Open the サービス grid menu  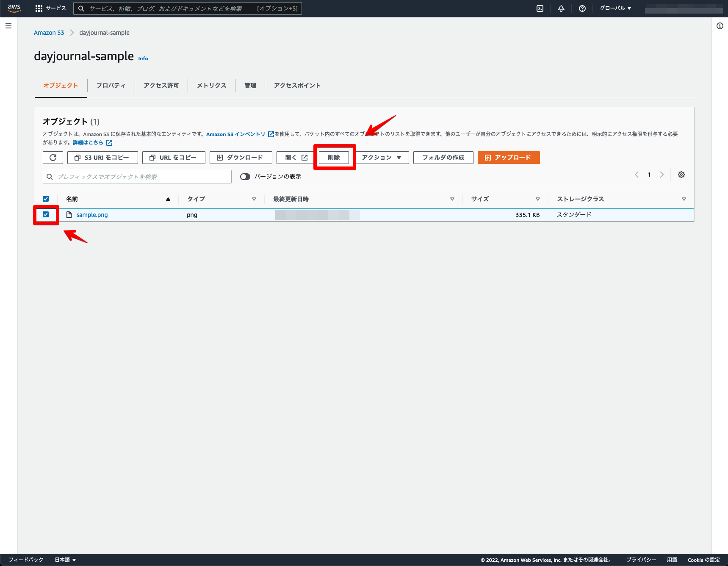51,8
